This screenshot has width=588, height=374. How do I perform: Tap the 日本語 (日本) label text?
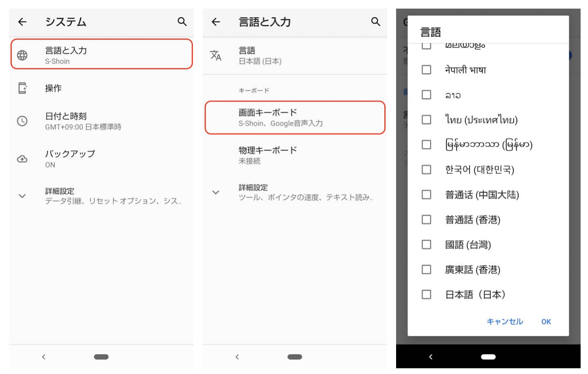click(x=475, y=294)
